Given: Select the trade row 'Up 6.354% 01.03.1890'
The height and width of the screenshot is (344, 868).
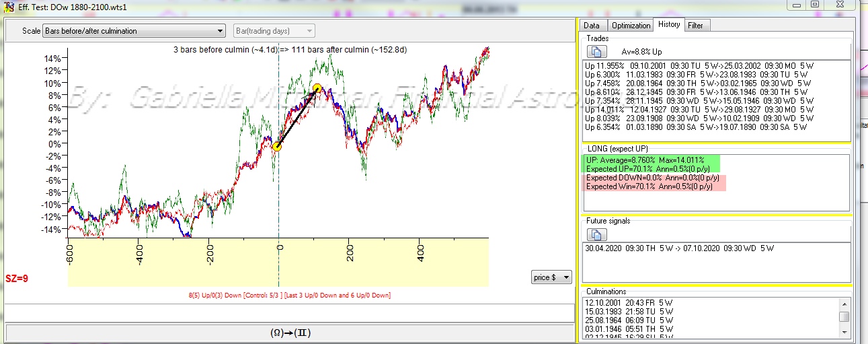Looking at the screenshot, I should click(696, 127).
